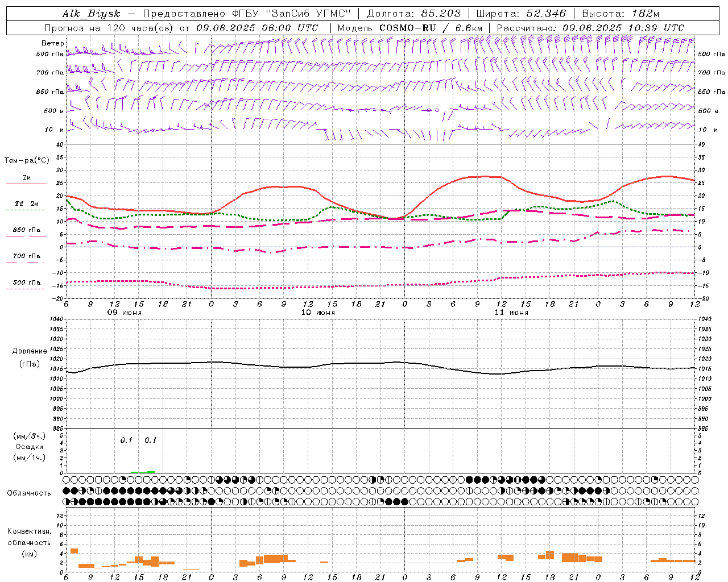This screenshot has height=582, width=728.
Task: Click the Тем-ра(°C) temperature axis title
Action: coord(27,161)
